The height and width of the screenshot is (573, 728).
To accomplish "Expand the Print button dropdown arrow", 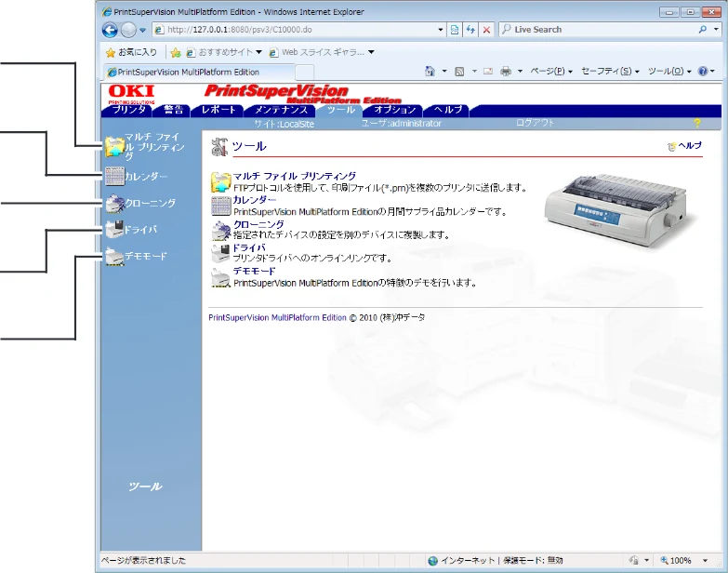I will coord(520,72).
